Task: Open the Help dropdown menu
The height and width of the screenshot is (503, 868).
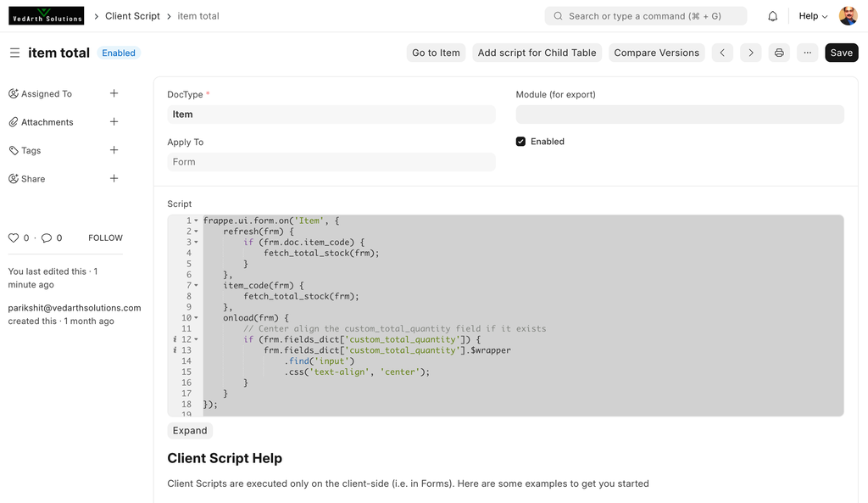Action: coord(813,16)
